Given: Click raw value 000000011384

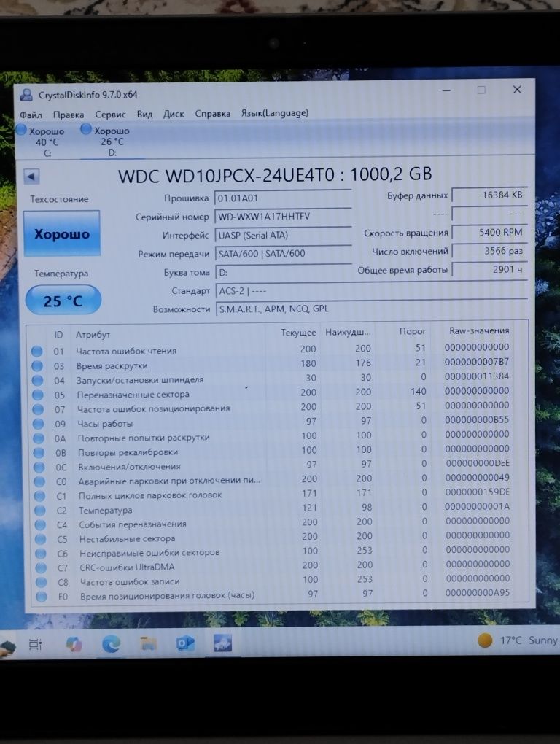Looking at the screenshot, I should tap(477, 376).
